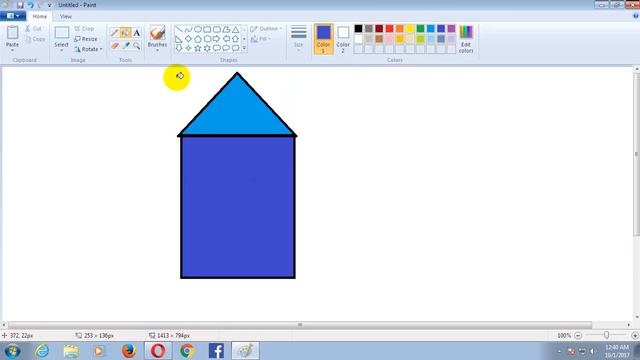The width and height of the screenshot is (640, 360).
Task: Choose the Rounded rectangular callout shape
Action: [x=216, y=48]
